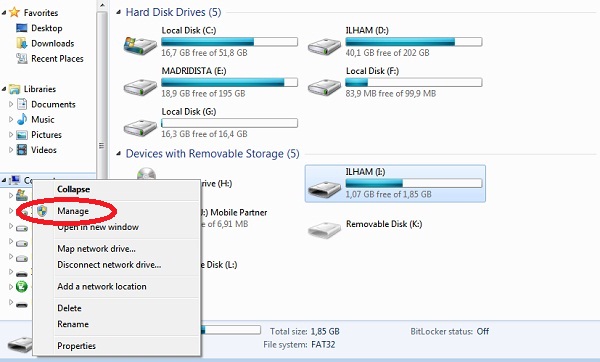Viewport: 600px width, 362px height.
Task: Select ILHAM (I:) removable drive icon
Action: click(x=324, y=189)
